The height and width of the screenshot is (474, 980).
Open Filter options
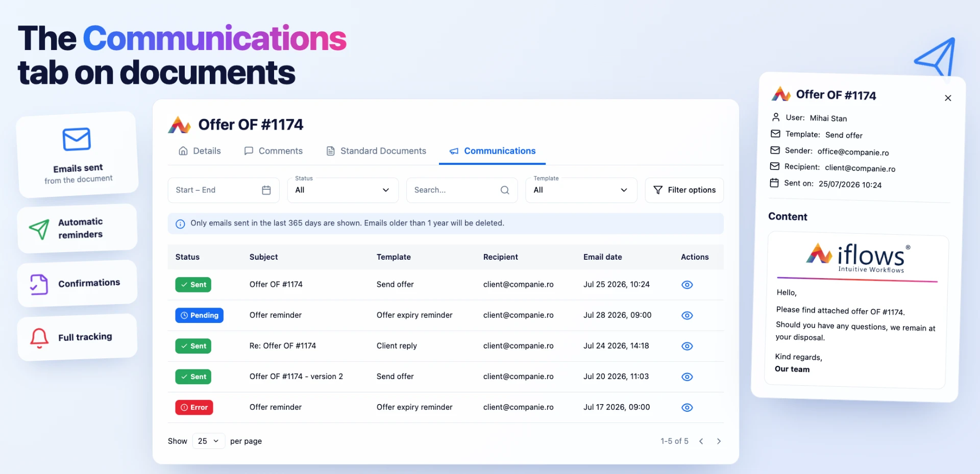pos(684,190)
